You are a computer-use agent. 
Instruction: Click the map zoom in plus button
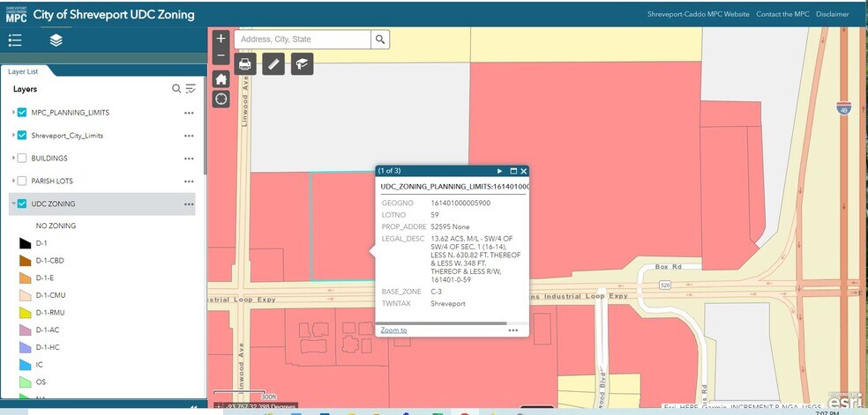[x=221, y=39]
